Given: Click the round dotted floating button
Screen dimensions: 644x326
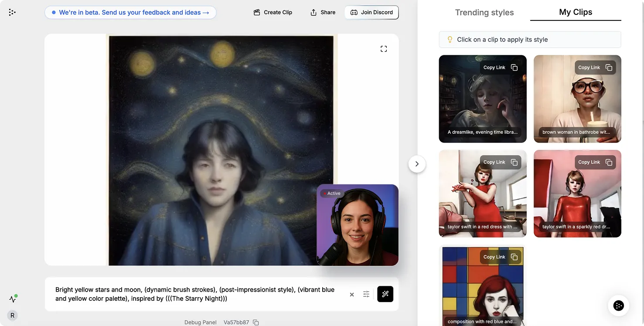Looking at the screenshot, I should point(618,306).
